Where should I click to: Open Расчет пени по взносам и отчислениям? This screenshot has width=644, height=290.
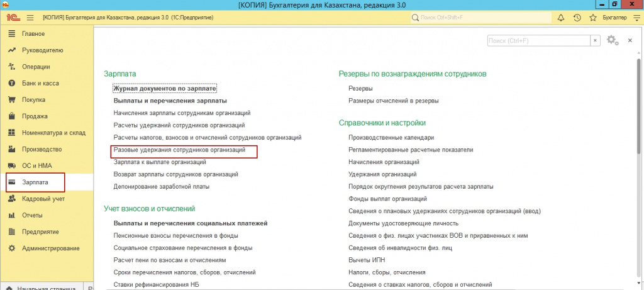tap(170, 260)
